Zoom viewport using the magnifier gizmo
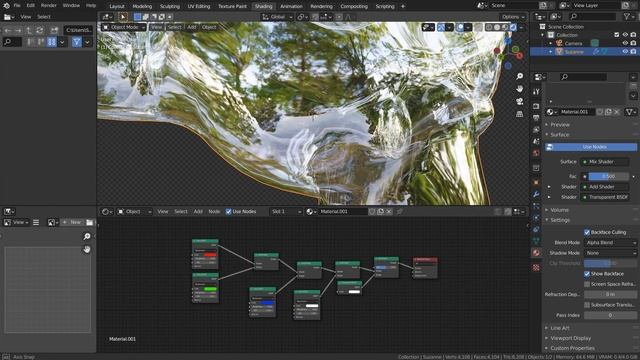Screen dimensions: 640x360 coord(519,76)
